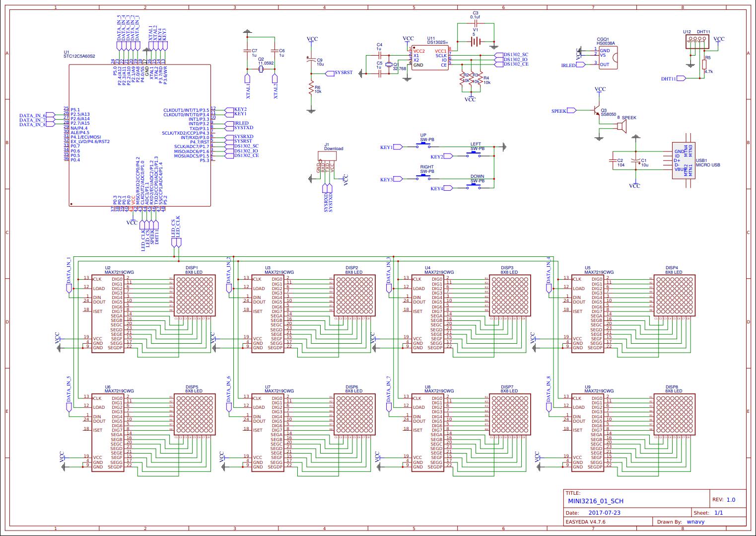Click the STC12C5A60S2 part name label
The image size is (756, 536).
tap(79, 56)
